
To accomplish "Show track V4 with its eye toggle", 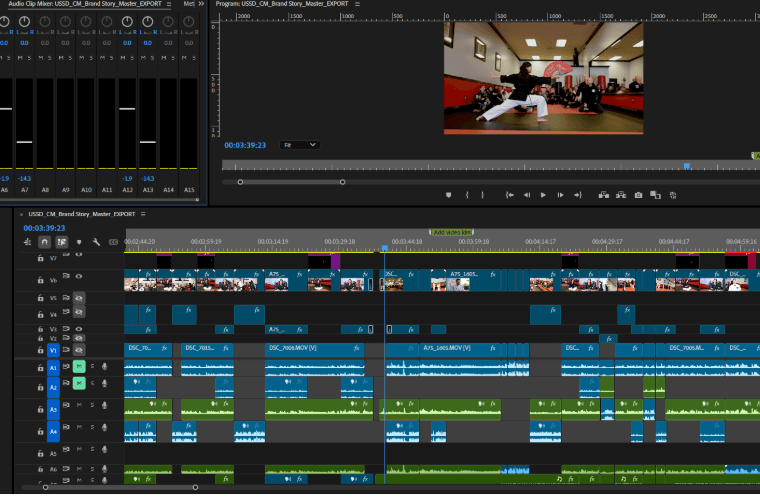I will 79,312.
